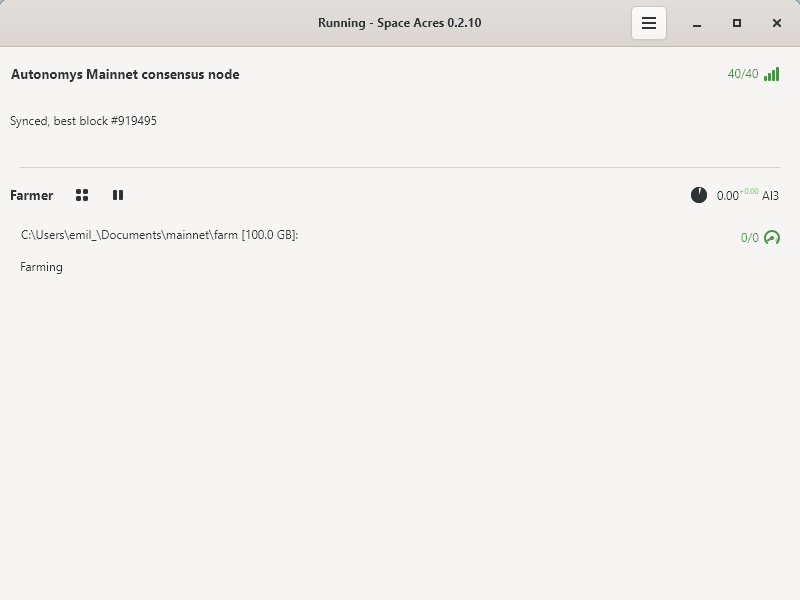Pause plotting with the pause icon
Image resolution: width=800 pixels, height=600 pixels.
(x=118, y=195)
